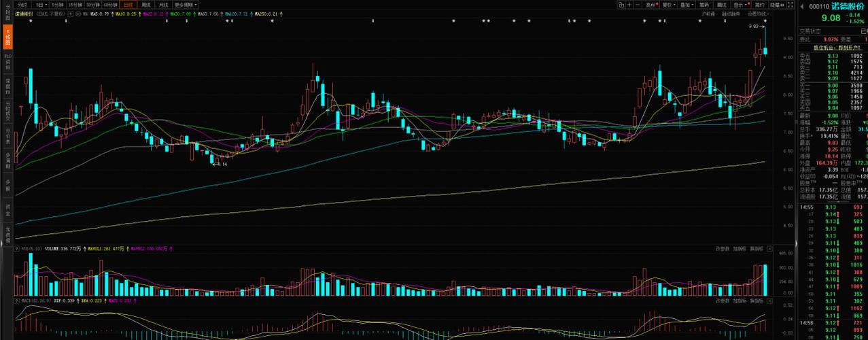Viewport: 868px width, 340px height.
Task: Open the 5日 period dropdown
Action: pos(40,4)
